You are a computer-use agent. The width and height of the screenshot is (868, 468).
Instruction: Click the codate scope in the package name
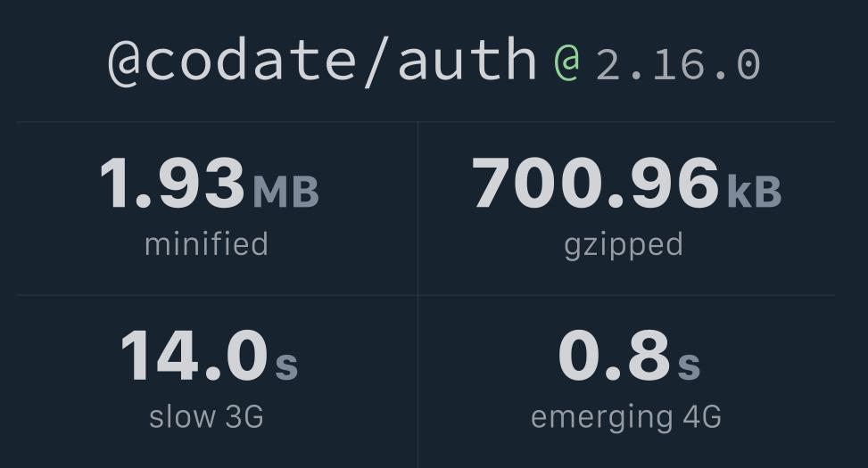tap(250, 59)
